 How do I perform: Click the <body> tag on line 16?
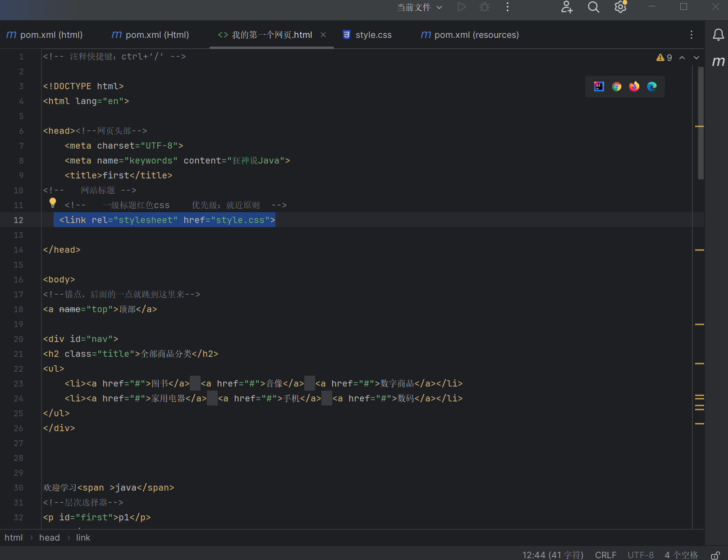59,279
